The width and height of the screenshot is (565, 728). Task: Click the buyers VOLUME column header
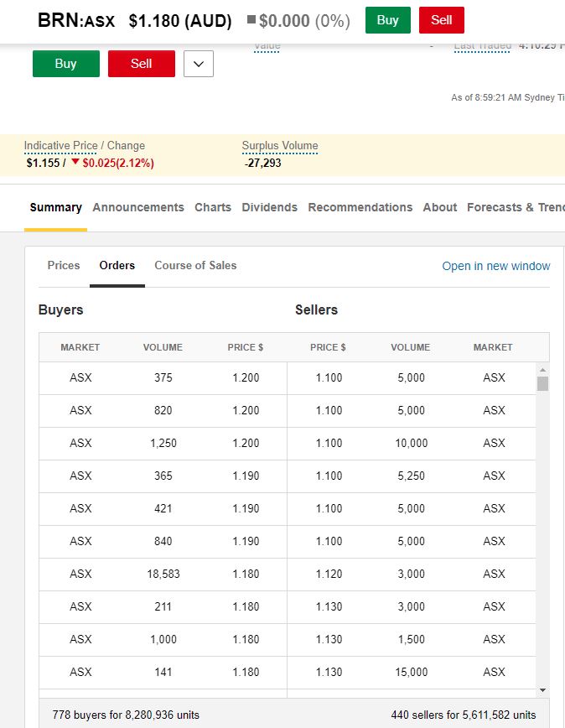(x=163, y=347)
